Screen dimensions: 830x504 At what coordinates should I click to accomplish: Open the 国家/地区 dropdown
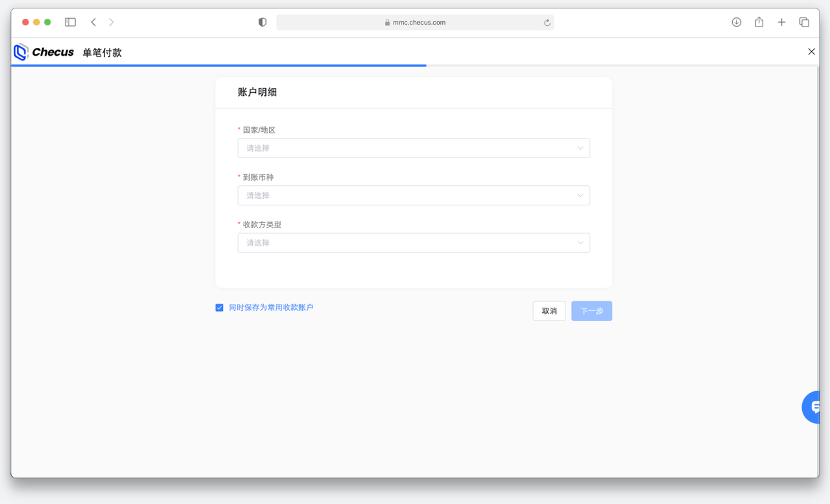[x=413, y=148]
